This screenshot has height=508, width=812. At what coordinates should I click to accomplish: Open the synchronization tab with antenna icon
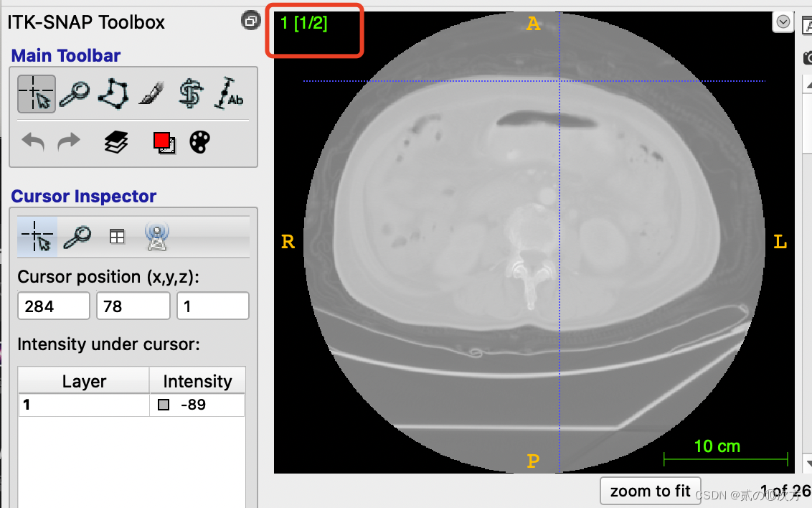click(157, 237)
